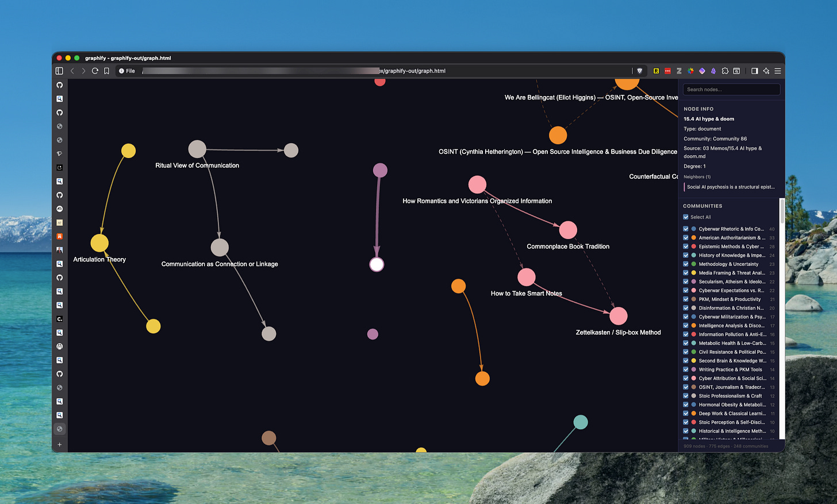Open the Leo AI sparkle icon
Image resolution: width=837 pixels, height=504 pixels.
click(x=766, y=71)
